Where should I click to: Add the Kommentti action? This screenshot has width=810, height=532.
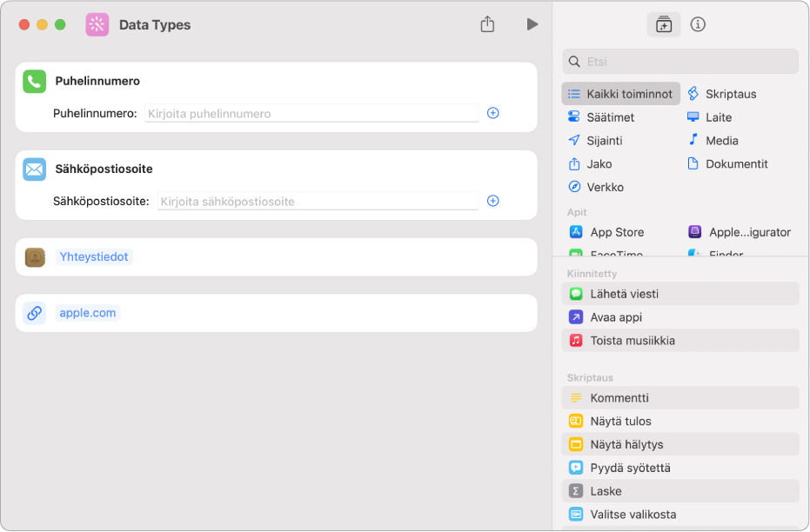[680, 398]
